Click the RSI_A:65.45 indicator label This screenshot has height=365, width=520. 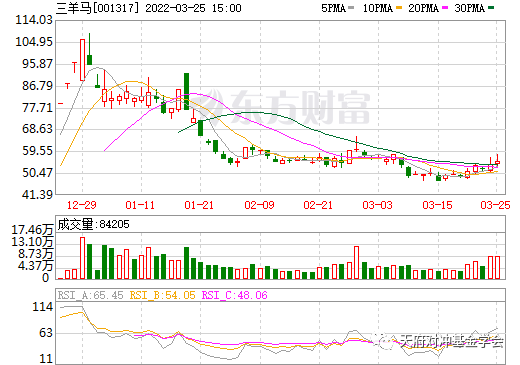[90, 295]
